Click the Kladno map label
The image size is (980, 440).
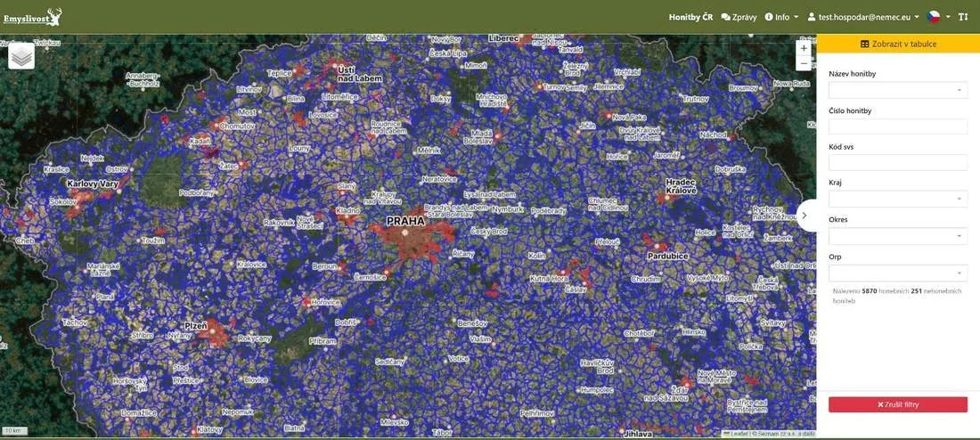pos(347,211)
